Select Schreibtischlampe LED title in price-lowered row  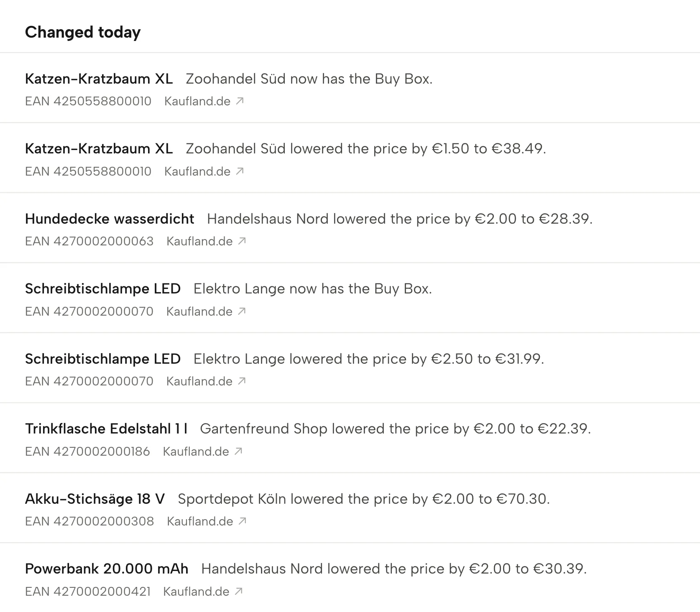(x=103, y=359)
